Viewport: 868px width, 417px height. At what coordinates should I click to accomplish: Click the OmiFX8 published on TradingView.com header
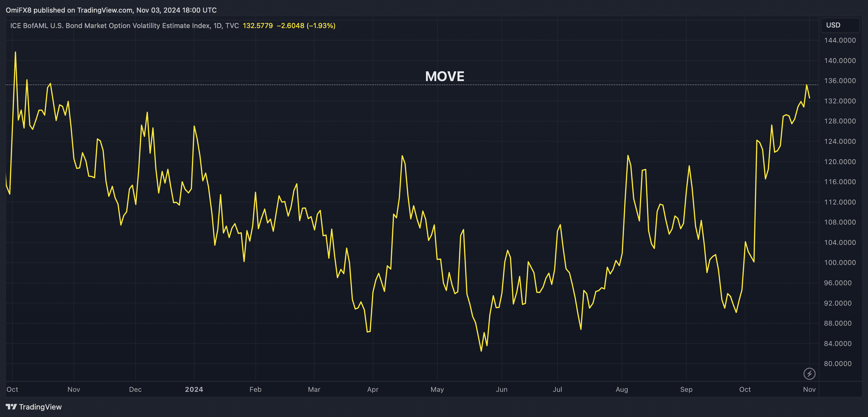pos(111,10)
